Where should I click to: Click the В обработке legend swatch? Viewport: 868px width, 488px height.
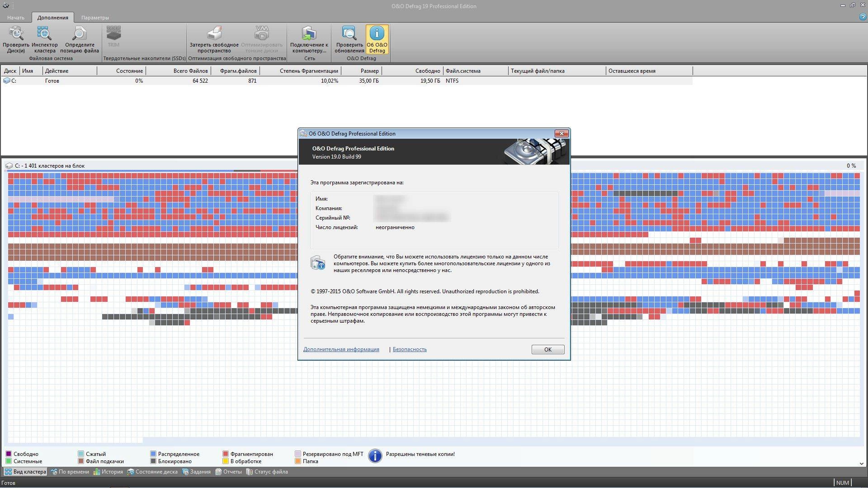[226, 461]
